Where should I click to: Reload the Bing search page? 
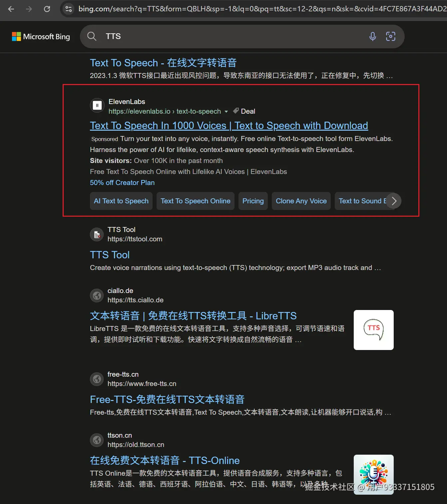47,9
